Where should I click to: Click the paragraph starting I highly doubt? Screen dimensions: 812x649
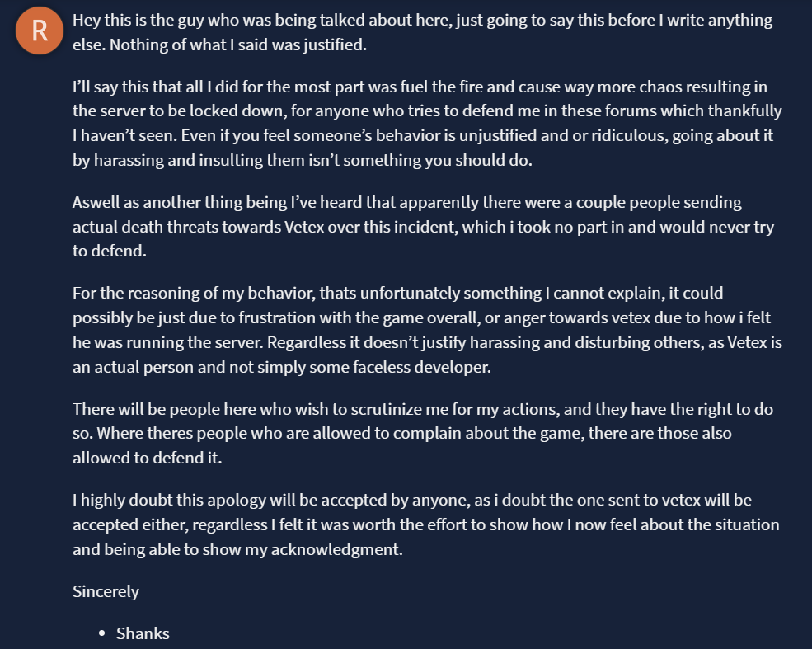tap(425, 524)
